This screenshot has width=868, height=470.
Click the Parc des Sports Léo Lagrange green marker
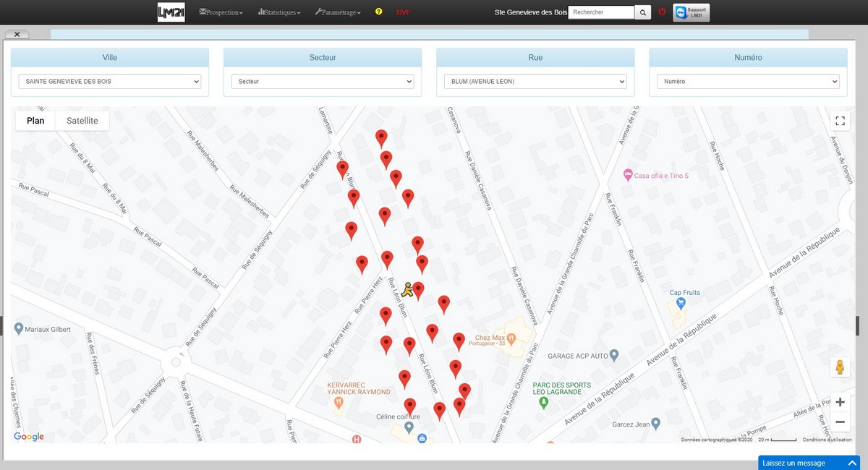[544, 403]
